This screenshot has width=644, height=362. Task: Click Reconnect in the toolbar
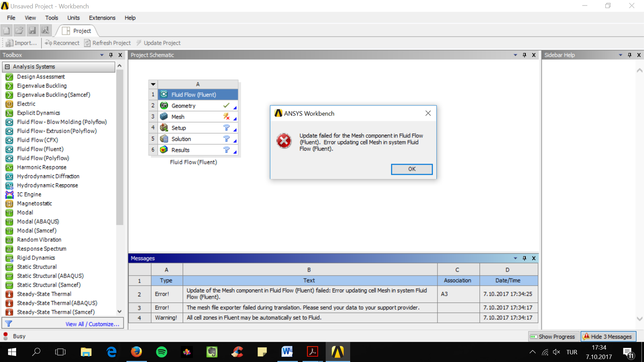click(x=62, y=43)
